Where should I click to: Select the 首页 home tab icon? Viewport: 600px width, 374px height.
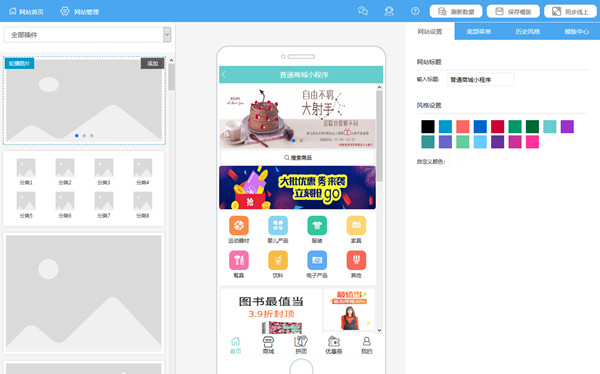235,341
